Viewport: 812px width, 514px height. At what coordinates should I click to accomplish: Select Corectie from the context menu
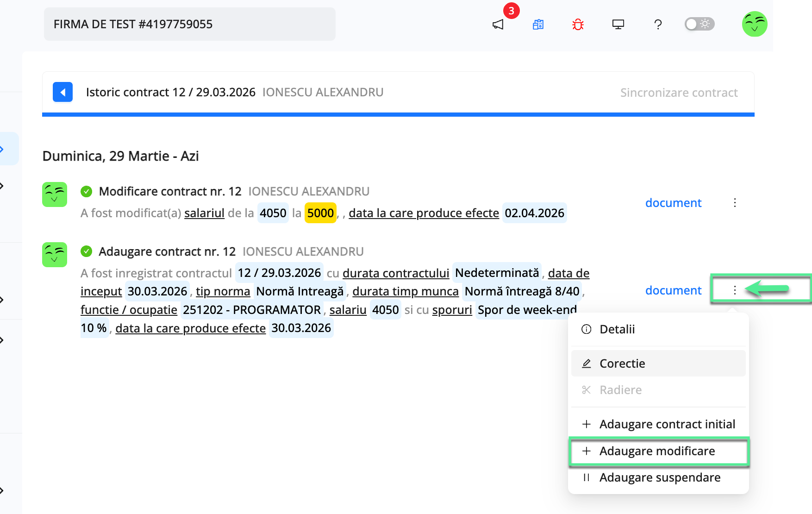[622, 363]
